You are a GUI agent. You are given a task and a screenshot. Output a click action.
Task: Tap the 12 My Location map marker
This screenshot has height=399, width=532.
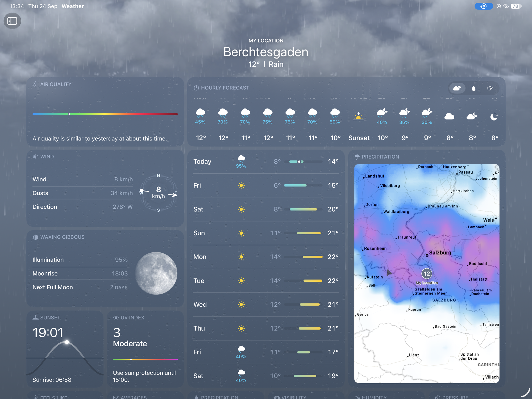427,273
